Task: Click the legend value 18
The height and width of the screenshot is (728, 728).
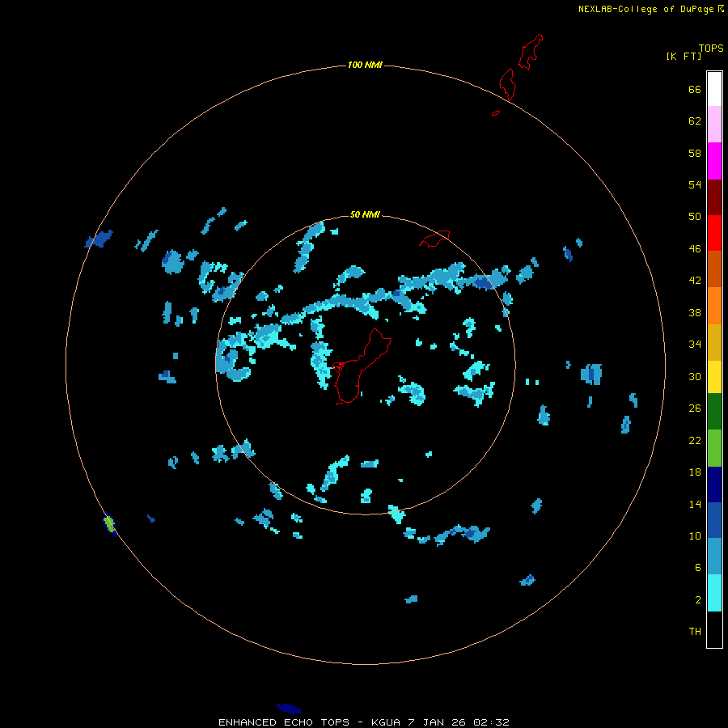Action: pyautogui.click(x=695, y=472)
